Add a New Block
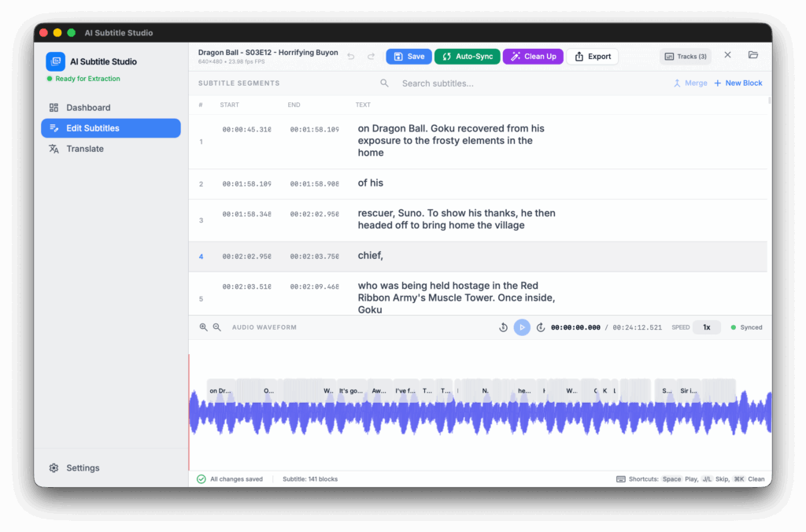The image size is (806, 532). pos(738,83)
